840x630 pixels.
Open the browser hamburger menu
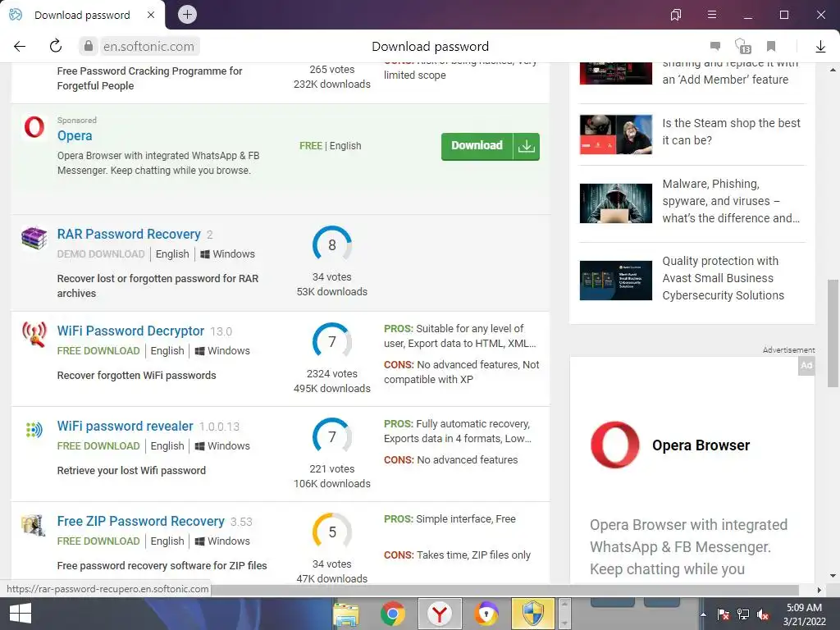point(712,15)
